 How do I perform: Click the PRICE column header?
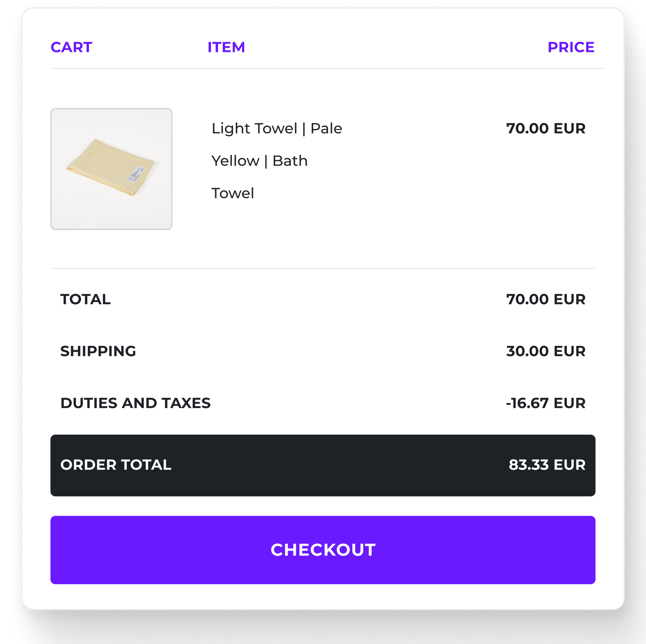[x=571, y=47]
